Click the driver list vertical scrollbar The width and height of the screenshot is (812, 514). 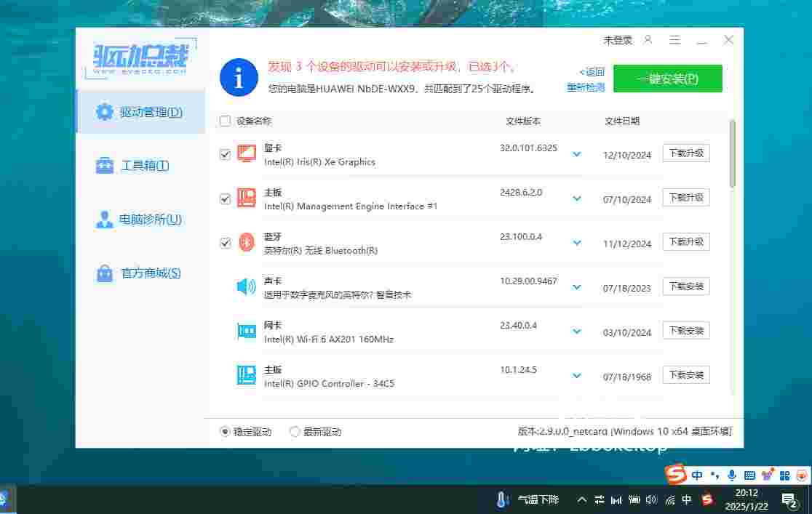pos(732,153)
